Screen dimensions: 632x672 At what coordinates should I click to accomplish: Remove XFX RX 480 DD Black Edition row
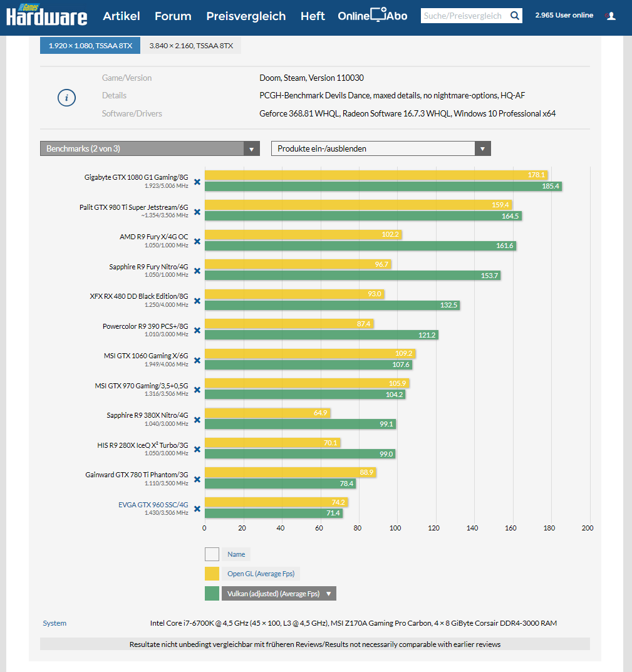[x=197, y=301]
